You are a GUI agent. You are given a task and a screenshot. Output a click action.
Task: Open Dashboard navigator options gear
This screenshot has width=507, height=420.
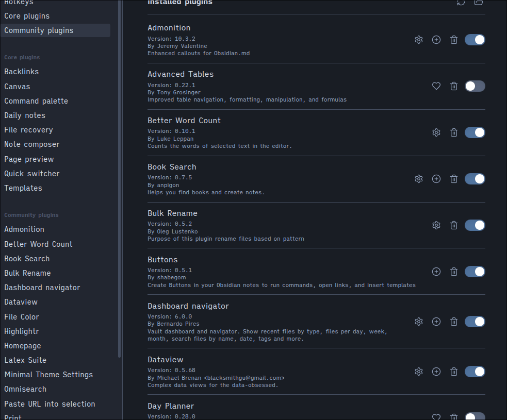(419, 322)
